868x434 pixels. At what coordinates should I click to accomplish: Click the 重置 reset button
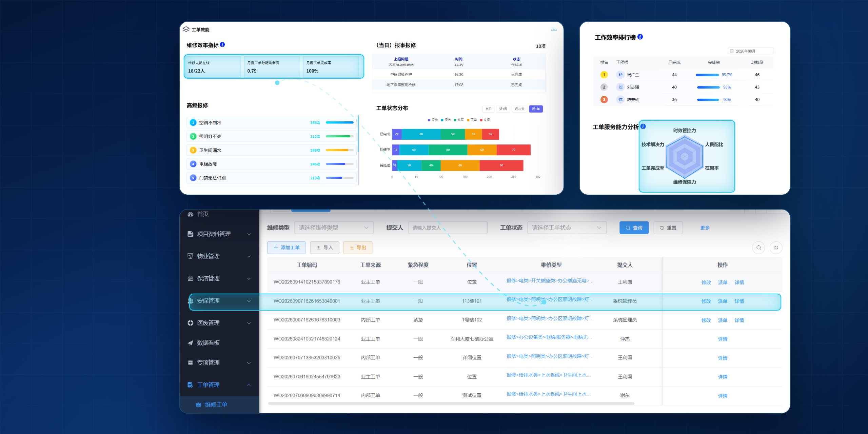click(x=668, y=228)
